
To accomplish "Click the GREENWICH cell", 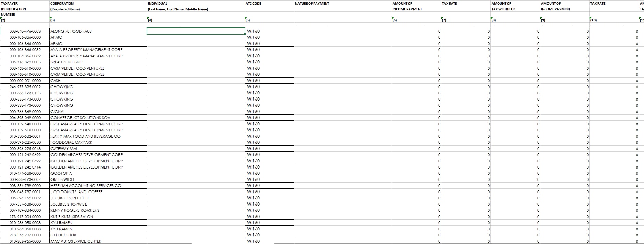I will pos(98,179).
